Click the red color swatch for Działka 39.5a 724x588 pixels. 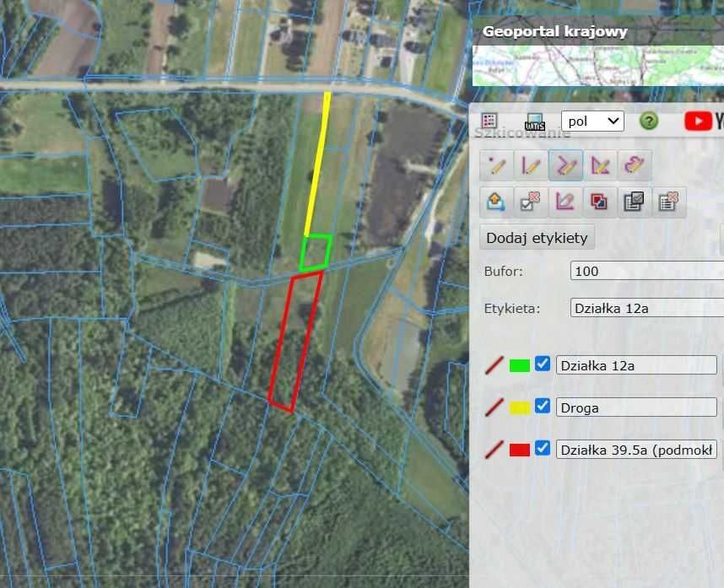tap(520, 450)
